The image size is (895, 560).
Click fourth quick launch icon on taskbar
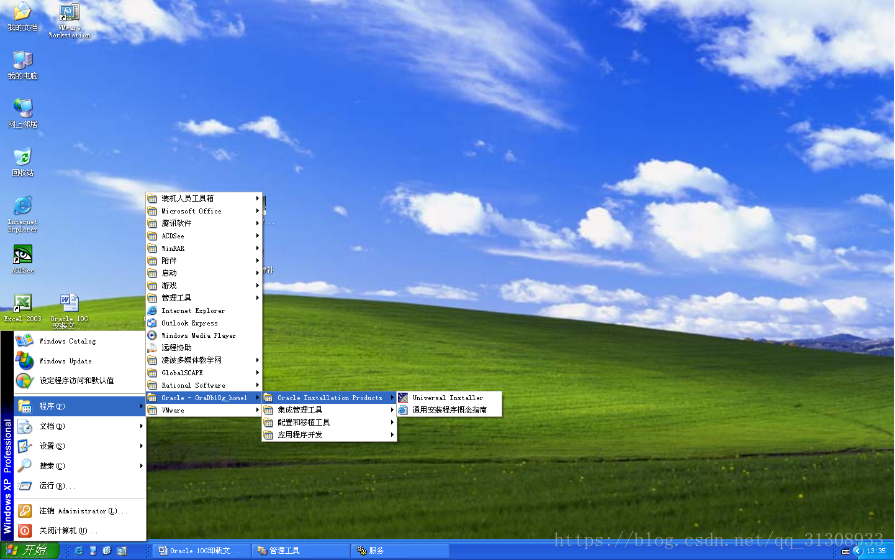[122, 551]
